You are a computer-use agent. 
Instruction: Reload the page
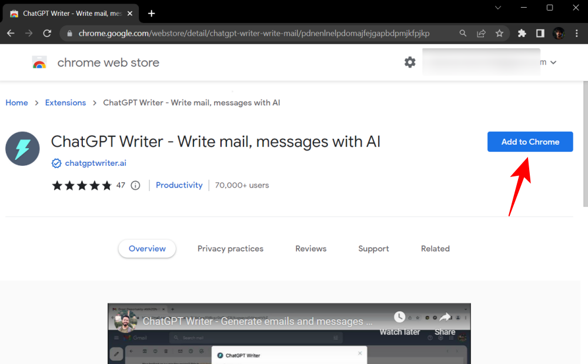coord(47,34)
